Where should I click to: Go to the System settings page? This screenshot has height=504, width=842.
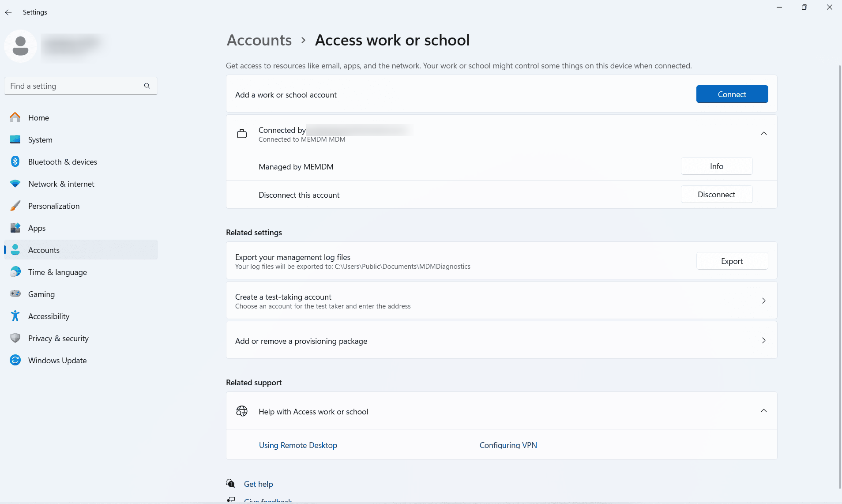[40, 140]
